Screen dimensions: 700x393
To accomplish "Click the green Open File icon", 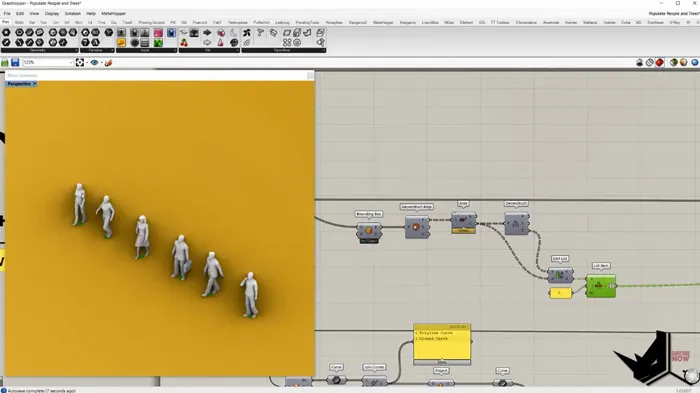I will pos(5,63).
